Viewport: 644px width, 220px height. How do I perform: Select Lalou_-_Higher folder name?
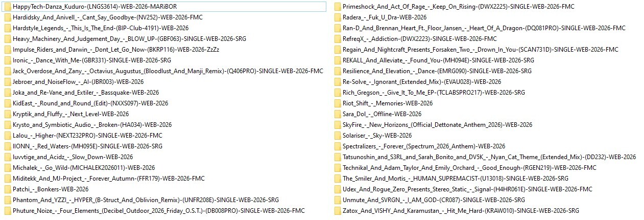click(x=87, y=136)
